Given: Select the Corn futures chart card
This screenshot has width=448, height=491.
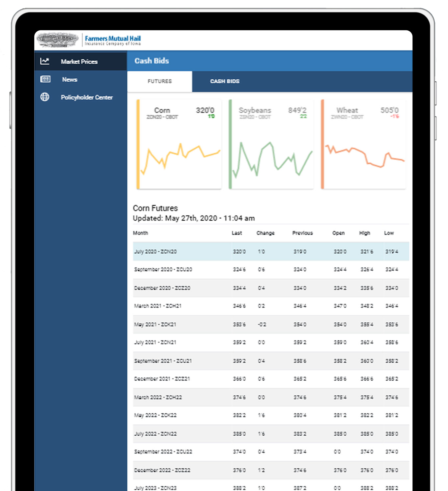Looking at the screenshot, I should coord(179,144).
